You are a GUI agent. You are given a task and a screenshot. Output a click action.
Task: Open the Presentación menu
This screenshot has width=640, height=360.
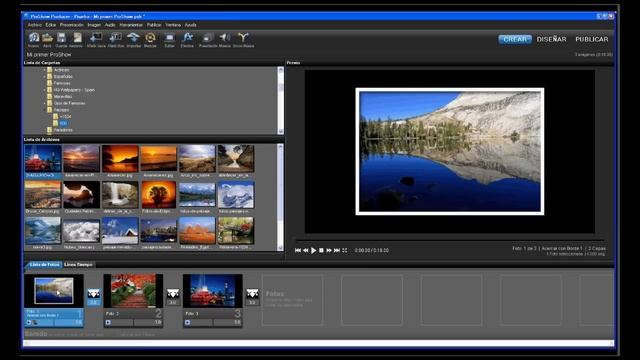point(72,25)
